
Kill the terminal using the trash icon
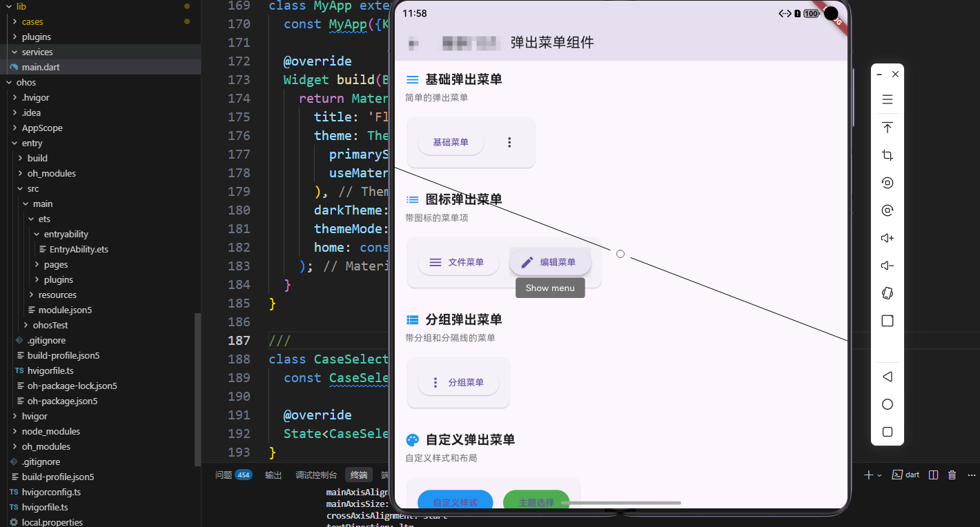pyautogui.click(x=952, y=475)
